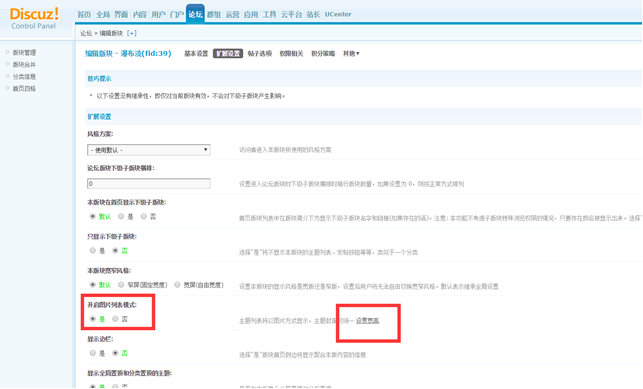Click the 显示边栏 label
643x389 pixels.
(x=100, y=339)
